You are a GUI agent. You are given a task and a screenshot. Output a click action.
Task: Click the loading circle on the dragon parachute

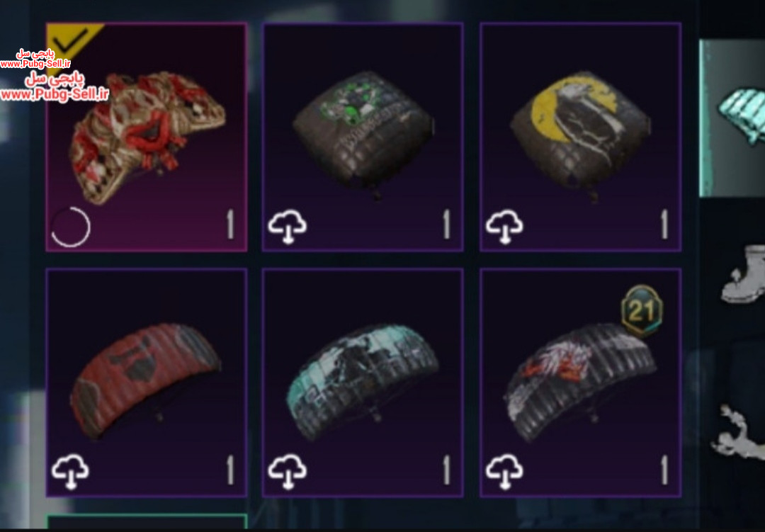(71, 227)
